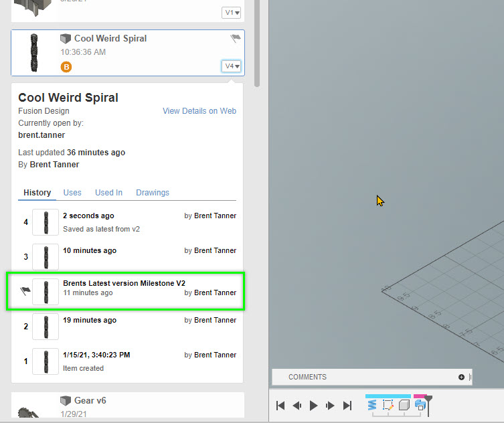
Task: Click '1/15/21, 3:40:23 PM' timestamp
Action: point(96,355)
